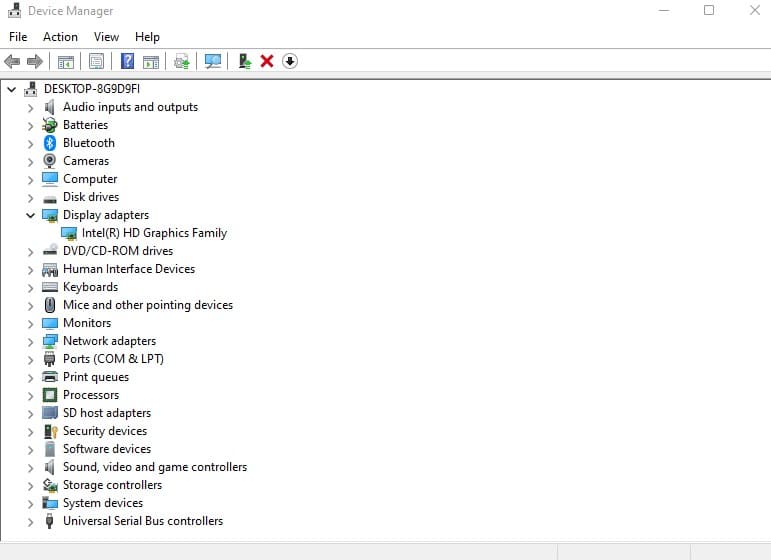This screenshot has width=771, height=560.
Task: Click the Back arrow toolbar icon
Action: pyautogui.click(x=12, y=61)
